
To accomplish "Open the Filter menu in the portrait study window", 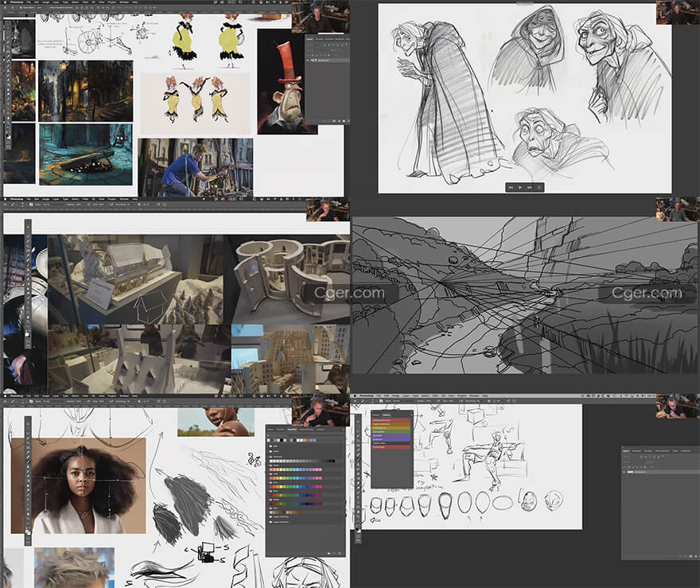I will click(84, 395).
